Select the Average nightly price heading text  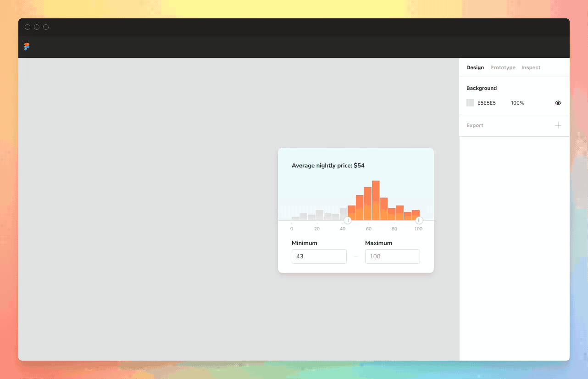click(328, 166)
